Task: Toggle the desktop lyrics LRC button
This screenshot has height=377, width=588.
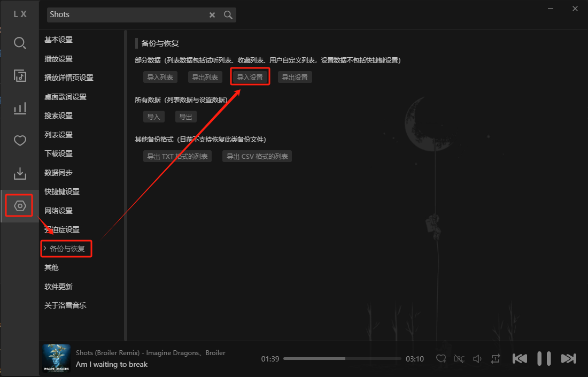Action: (x=459, y=359)
